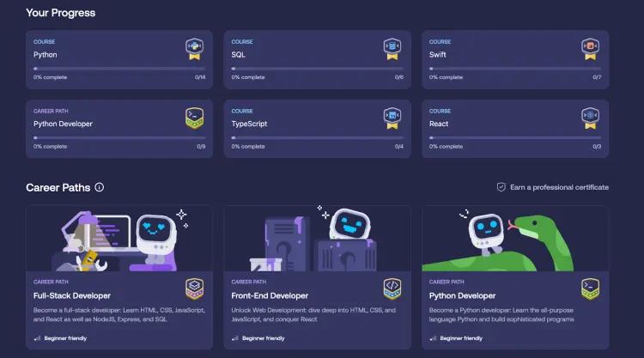Click the 0/14 count on Python card
644x358 pixels.
point(200,77)
